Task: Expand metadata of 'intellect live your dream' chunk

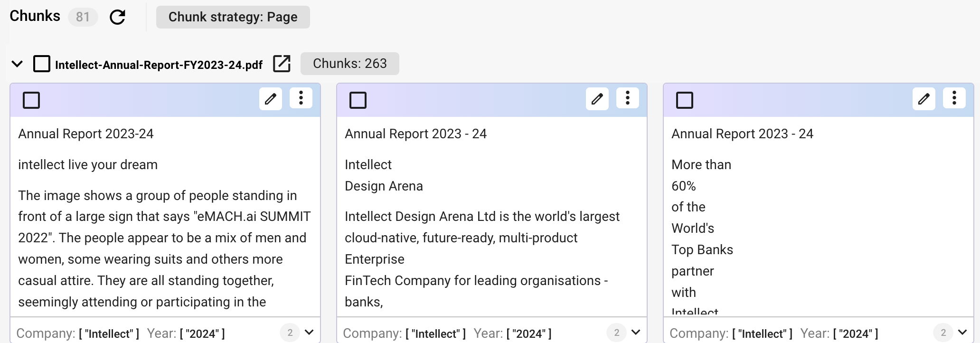Action: coord(309,333)
